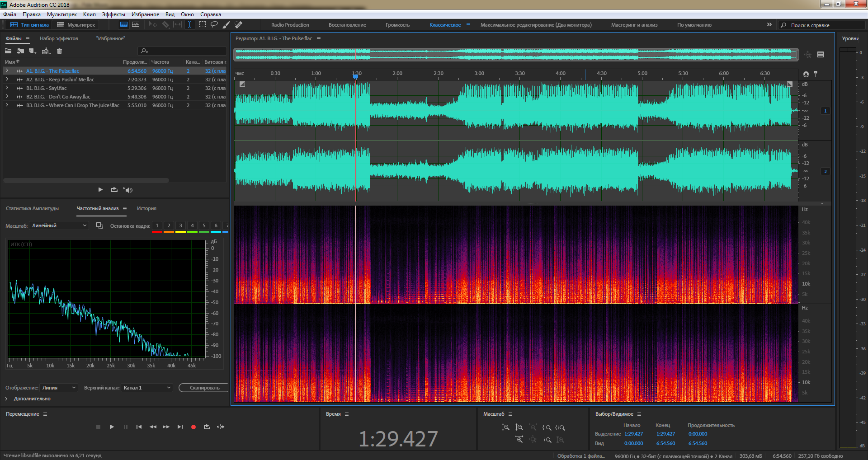Switch to История tab
Screen dimensions: 868x460
pos(146,208)
